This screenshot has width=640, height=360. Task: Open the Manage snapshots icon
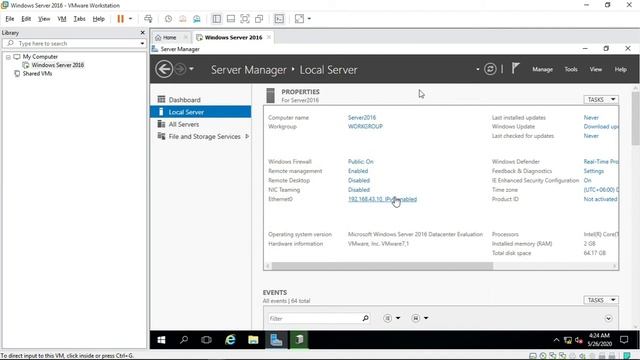[x=197, y=19]
